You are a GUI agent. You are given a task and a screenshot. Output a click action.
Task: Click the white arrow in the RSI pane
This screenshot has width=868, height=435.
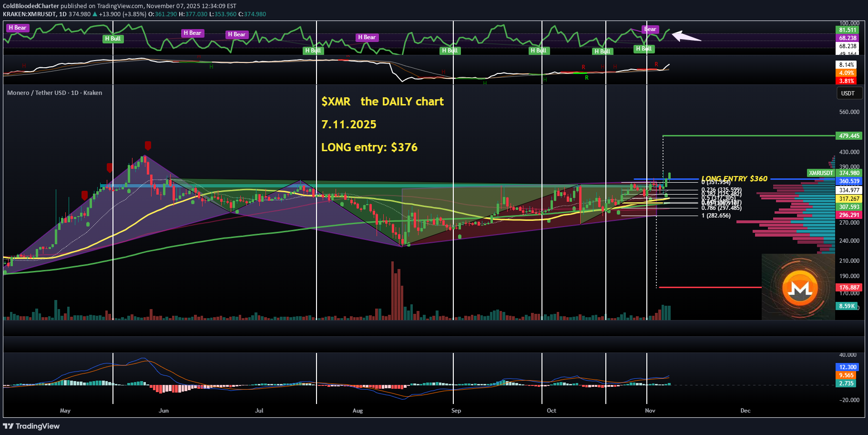(x=686, y=37)
